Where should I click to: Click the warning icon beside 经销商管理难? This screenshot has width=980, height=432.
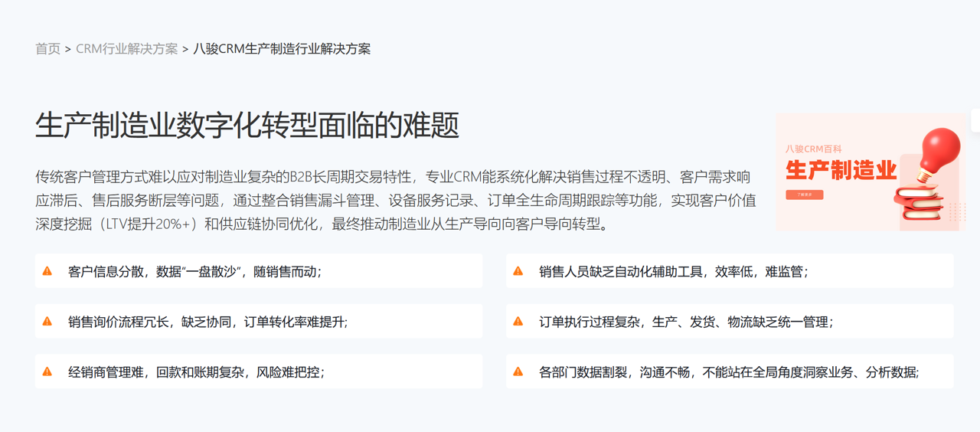tap(47, 371)
